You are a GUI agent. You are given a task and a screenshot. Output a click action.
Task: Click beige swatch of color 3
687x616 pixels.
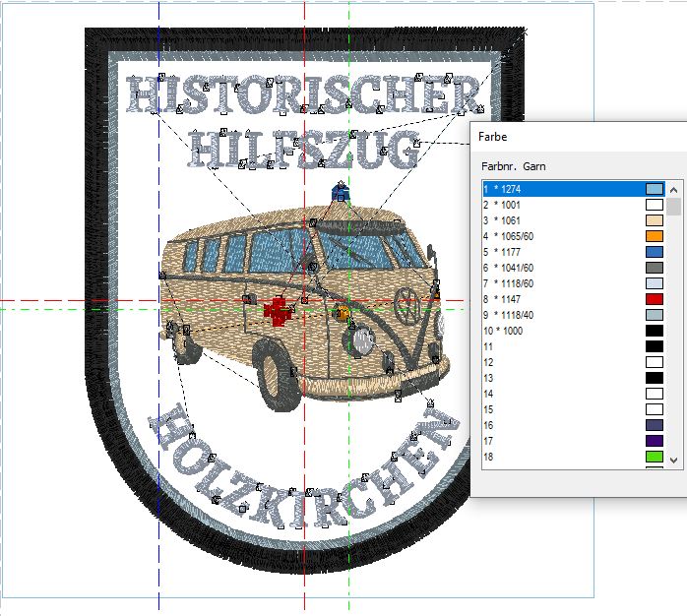pos(655,220)
